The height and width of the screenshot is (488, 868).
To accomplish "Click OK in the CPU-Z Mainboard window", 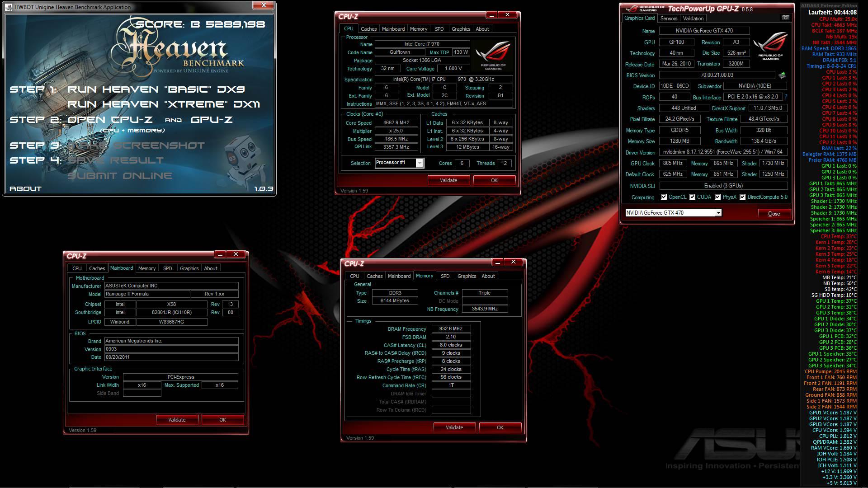I will click(x=222, y=420).
